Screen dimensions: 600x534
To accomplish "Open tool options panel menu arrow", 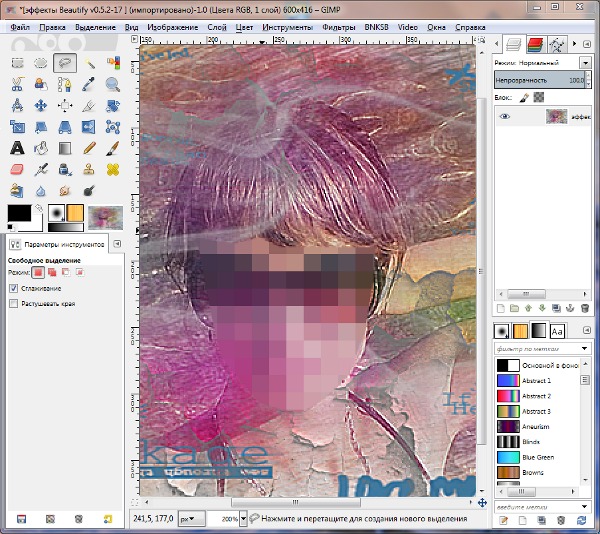I will (x=117, y=244).
